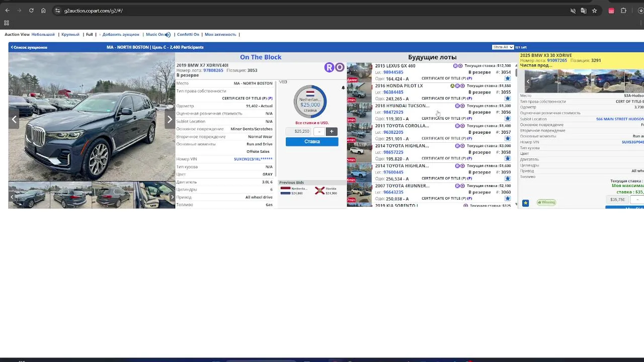
Task: Star the Hyundai Tucson lot 3056
Action: coord(507,119)
